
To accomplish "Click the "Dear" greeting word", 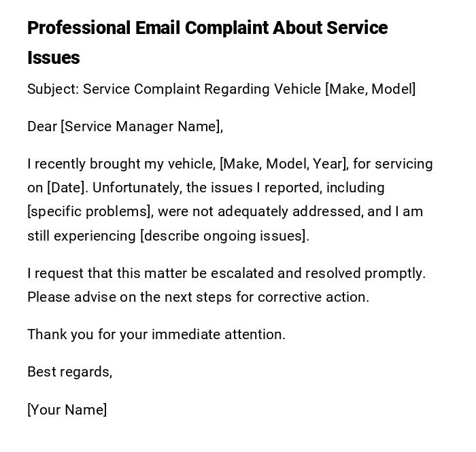I will (x=42, y=126).
